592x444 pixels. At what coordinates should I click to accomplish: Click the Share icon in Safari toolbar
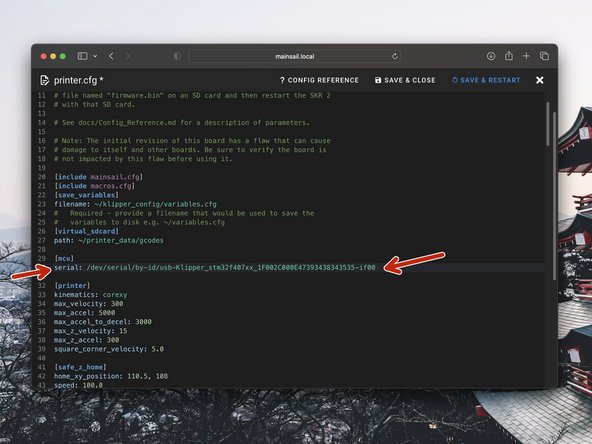pos(509,56)
